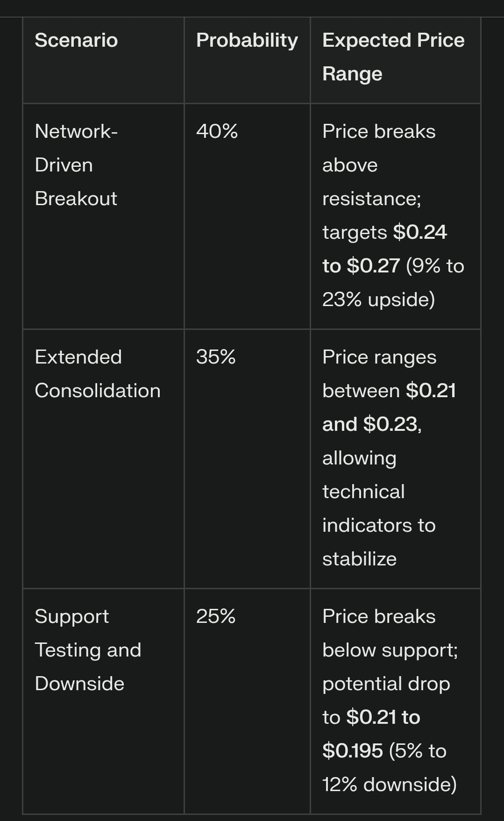Screen dimensions: 504x821
Task: Click the Expected Price Range header
Action: pos(393,57)
